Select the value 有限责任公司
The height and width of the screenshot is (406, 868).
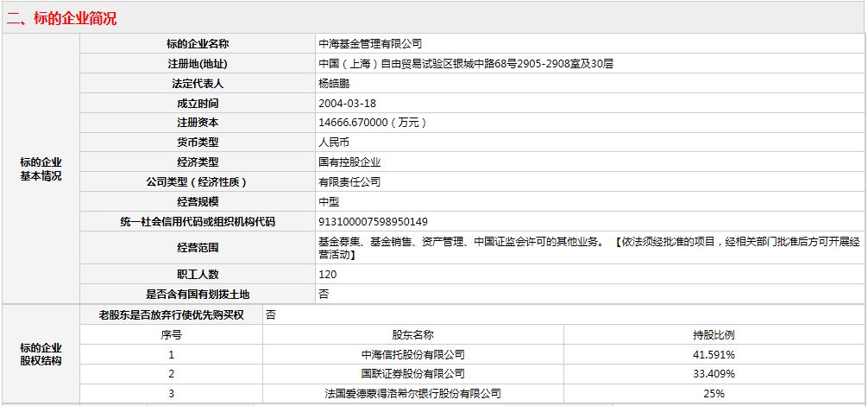(349, 181)
